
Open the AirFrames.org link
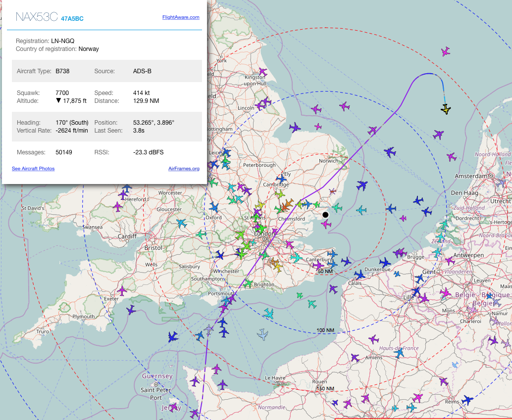coord(184,168)
